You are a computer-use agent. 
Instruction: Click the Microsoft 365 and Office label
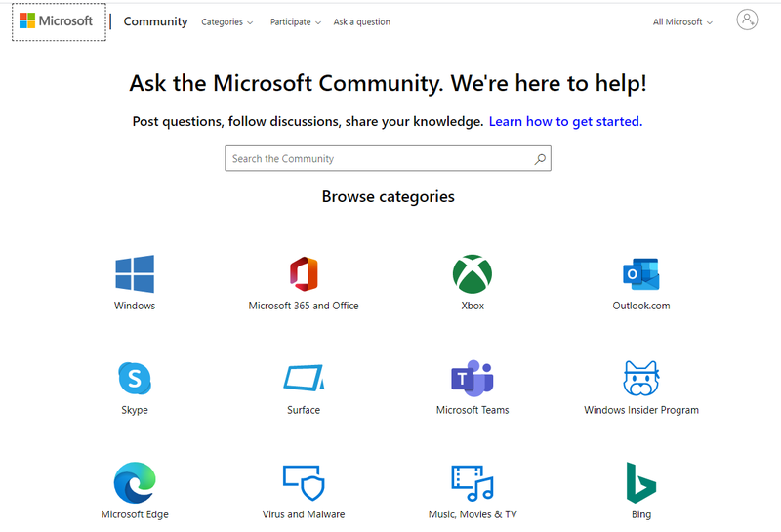pos(304,306)
